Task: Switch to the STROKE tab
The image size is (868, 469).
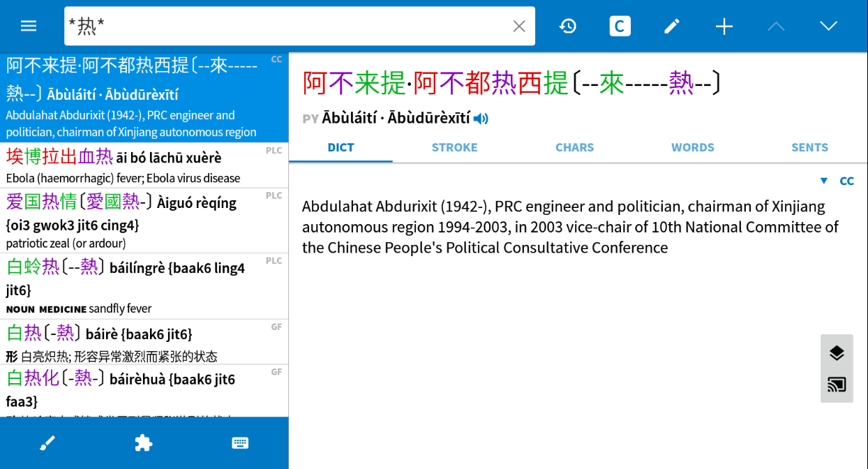Action: click(454, 147)
